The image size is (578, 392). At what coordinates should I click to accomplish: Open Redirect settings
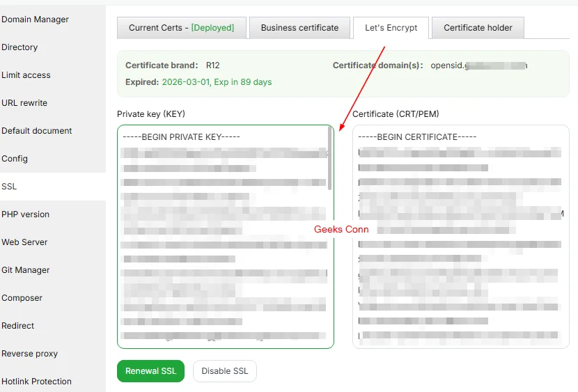pyautogui.click(x=17, y=326)
